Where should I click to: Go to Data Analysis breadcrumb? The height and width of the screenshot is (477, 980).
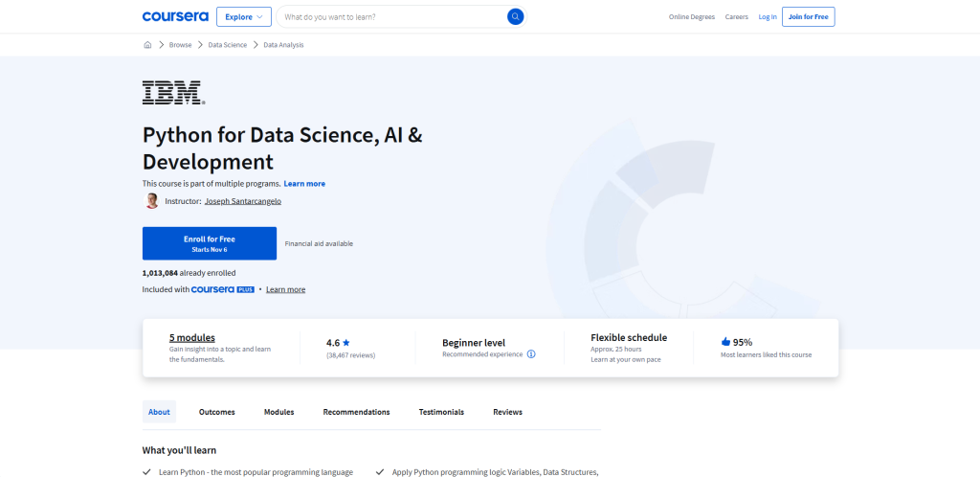tap(283, 45)
